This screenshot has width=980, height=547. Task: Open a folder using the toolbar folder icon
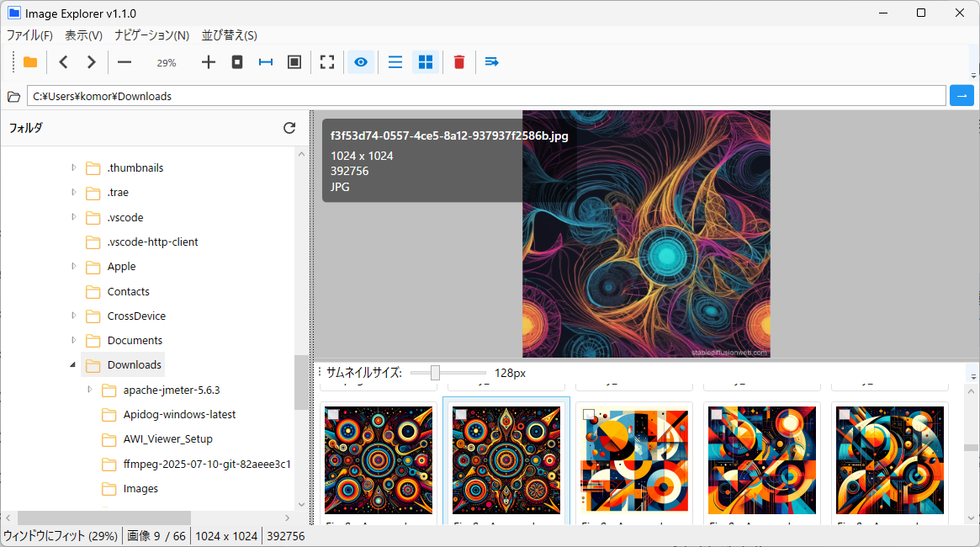coord(29,61)
